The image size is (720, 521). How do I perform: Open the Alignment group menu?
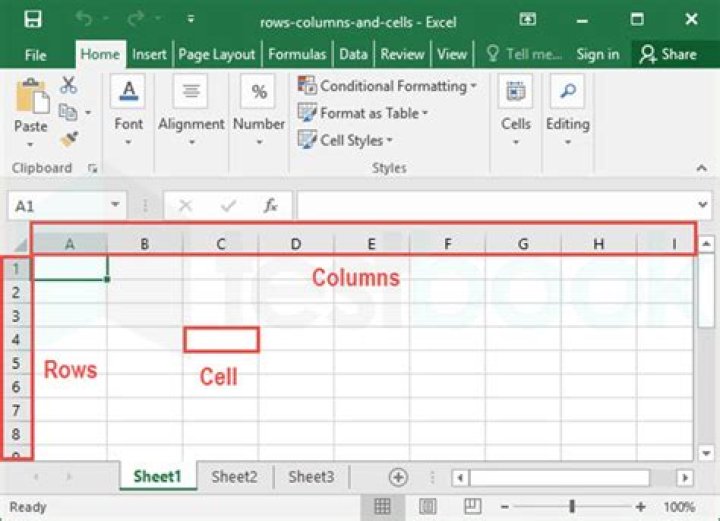point(191,110)
